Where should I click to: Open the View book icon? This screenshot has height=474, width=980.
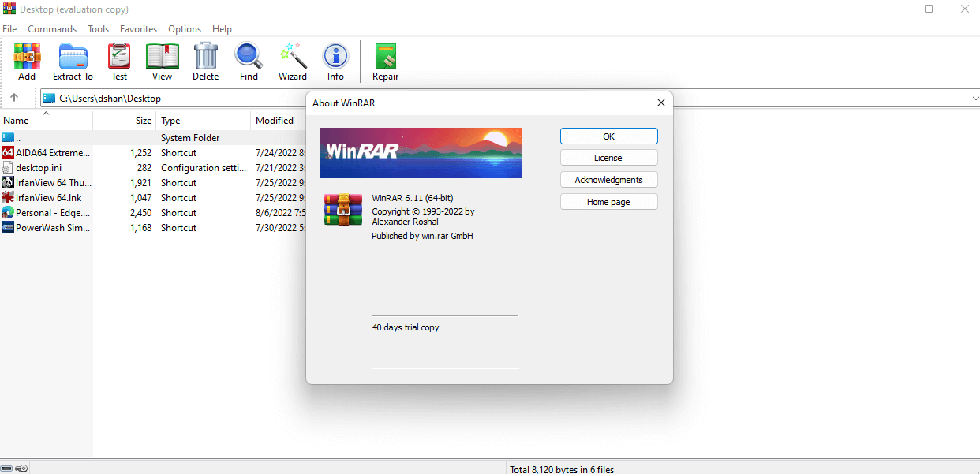pyautogui.click(x=162, y=57)
